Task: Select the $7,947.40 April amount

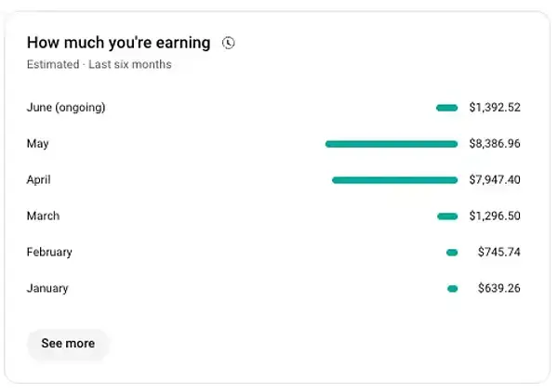Action: point(495,180)
